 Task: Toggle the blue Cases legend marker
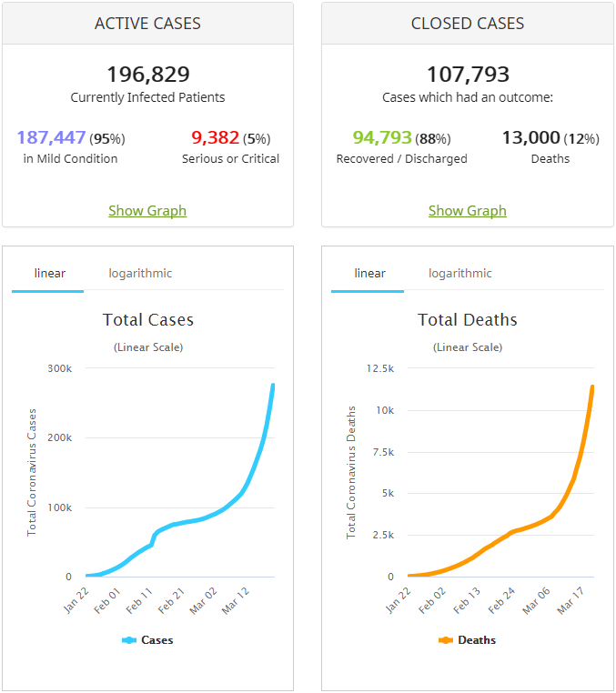(x=128, y=640)
